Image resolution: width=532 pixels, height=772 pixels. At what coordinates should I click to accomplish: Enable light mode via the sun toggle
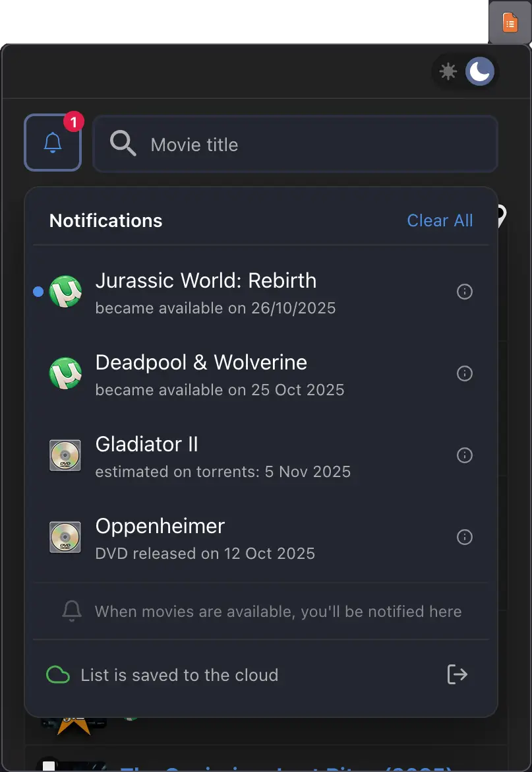448,71
